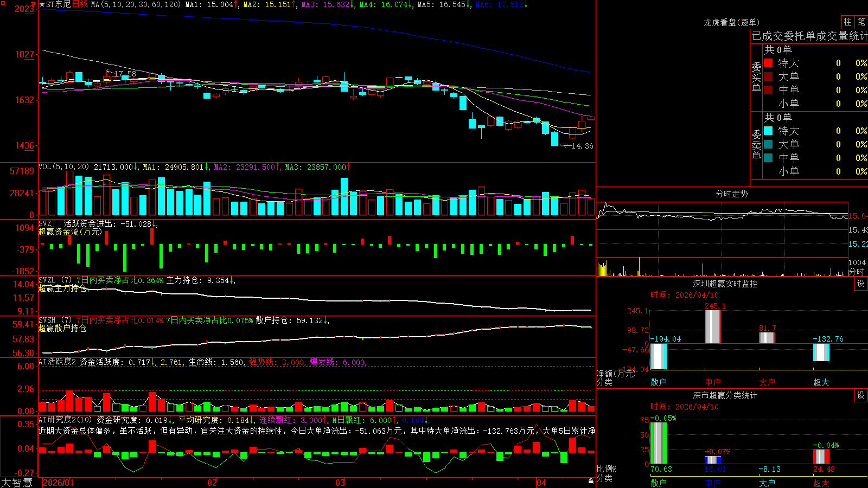
Task: Switch 龙虎看盘 to 柱 view
Action: coord(847,22)
